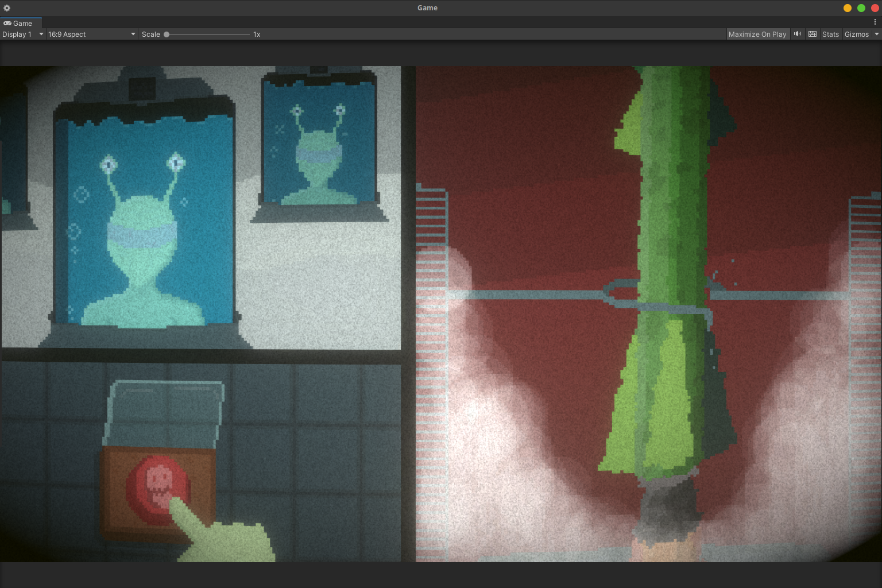Viewport: 882px width, 588px height.
Task: Toggle the Gizmos button
Action: point(857,34)
